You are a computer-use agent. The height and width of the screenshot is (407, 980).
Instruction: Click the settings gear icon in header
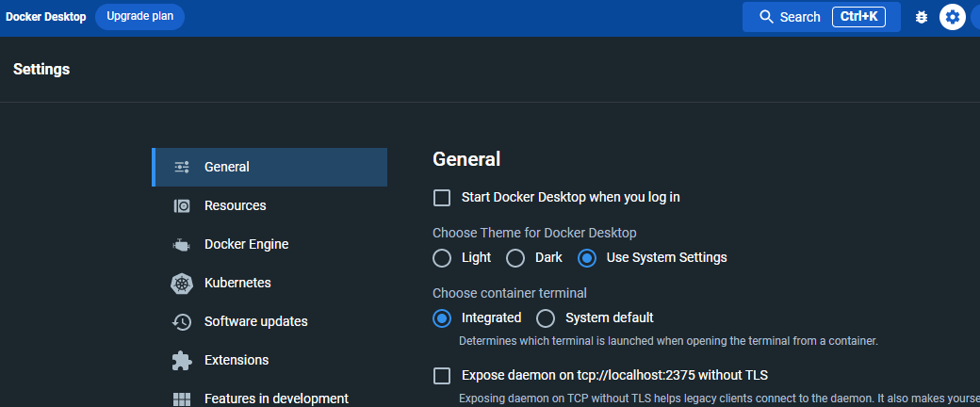pos(953,17)
